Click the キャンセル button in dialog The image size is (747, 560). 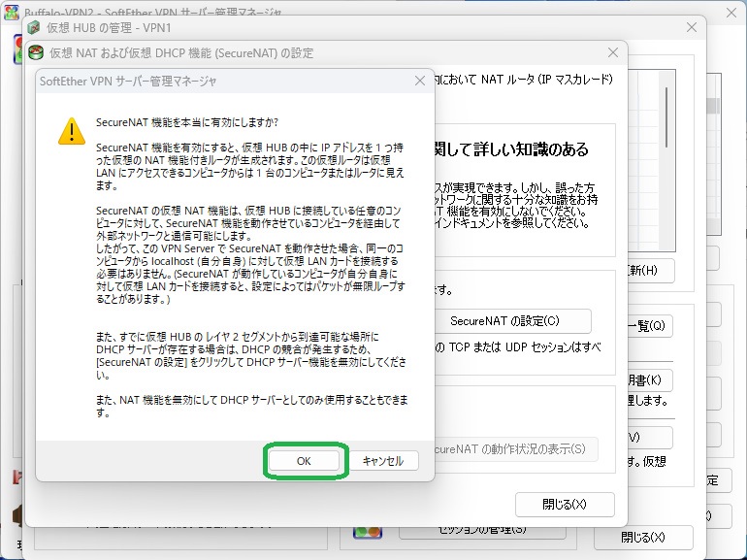383,461
